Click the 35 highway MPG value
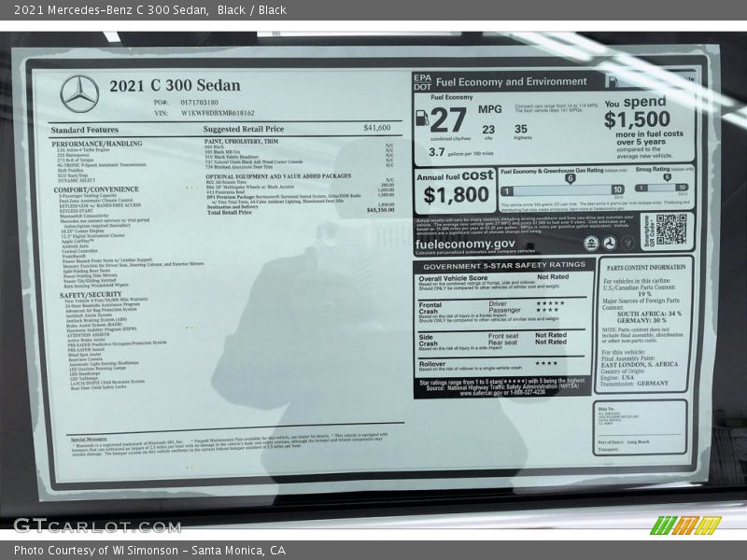Screen dimensions: 747x560 coord(521,129)
